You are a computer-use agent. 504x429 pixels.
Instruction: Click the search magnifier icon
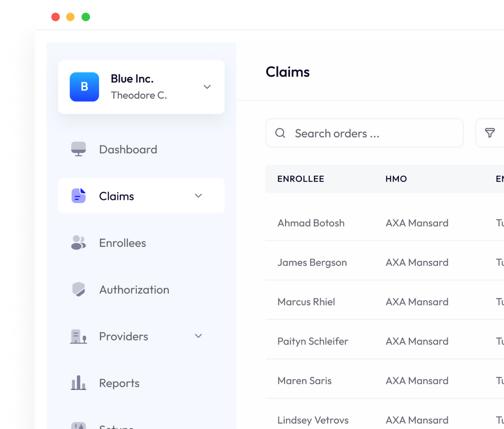point(280,133)
